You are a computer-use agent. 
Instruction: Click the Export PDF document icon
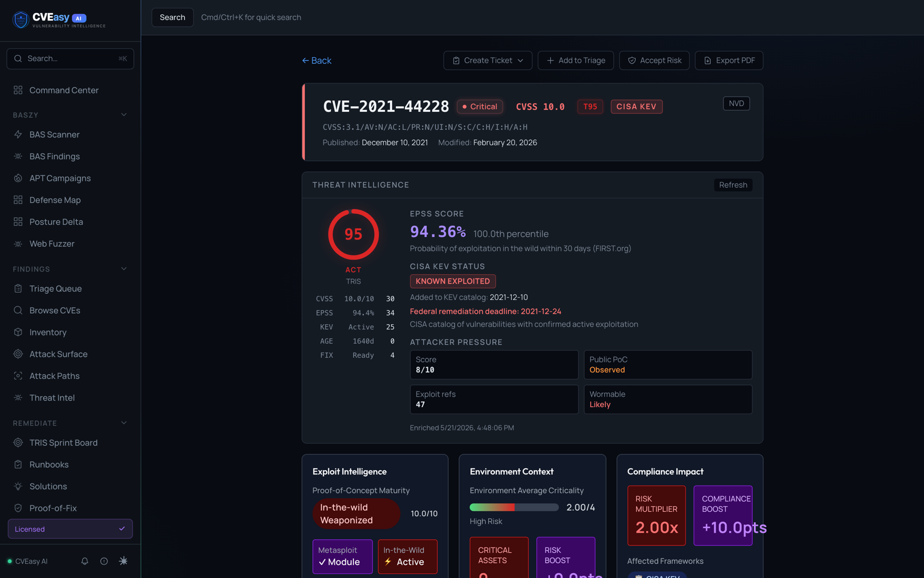point(708,60)
